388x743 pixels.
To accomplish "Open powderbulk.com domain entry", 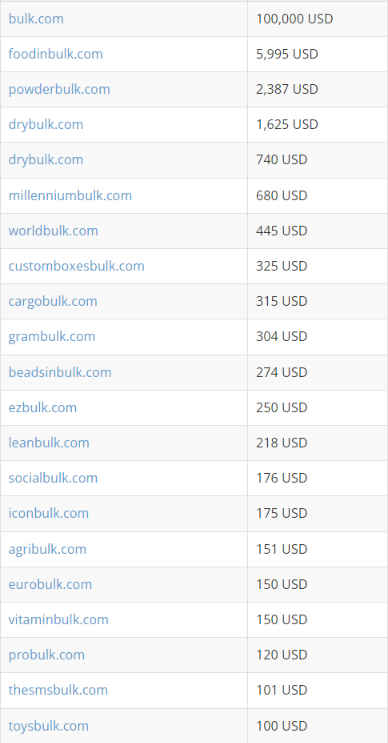I will pos(59,90).
